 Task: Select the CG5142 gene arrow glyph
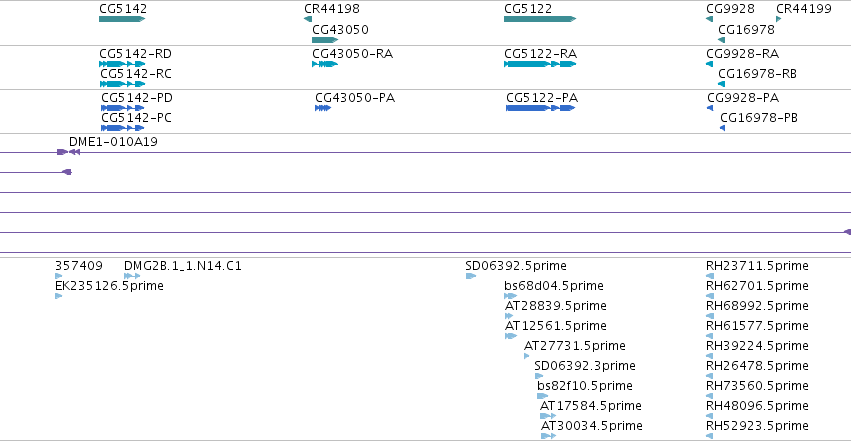coord(122,19)
